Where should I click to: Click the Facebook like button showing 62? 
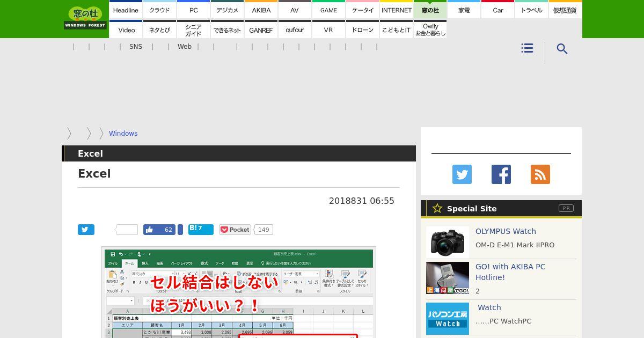[x=159, y=230]
